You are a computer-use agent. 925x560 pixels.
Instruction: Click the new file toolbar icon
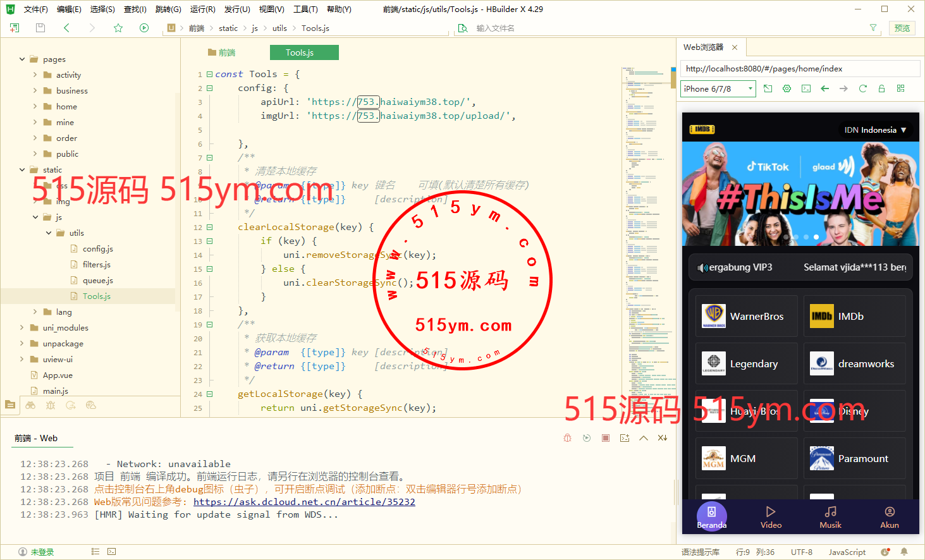pos(15,28)
